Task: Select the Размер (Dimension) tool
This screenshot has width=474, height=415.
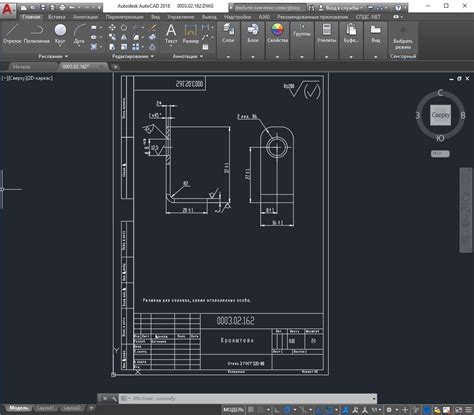Action: point(191,34)
